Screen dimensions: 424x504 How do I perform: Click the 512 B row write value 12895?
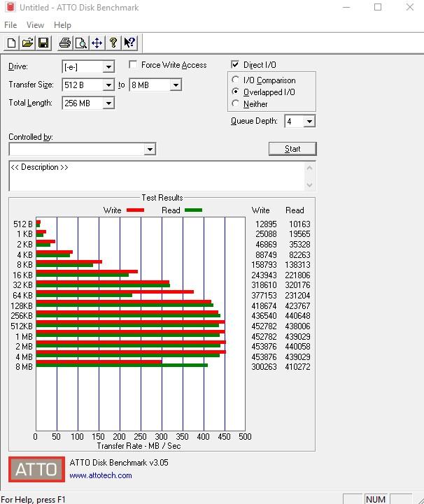click(x=266, y=224)
